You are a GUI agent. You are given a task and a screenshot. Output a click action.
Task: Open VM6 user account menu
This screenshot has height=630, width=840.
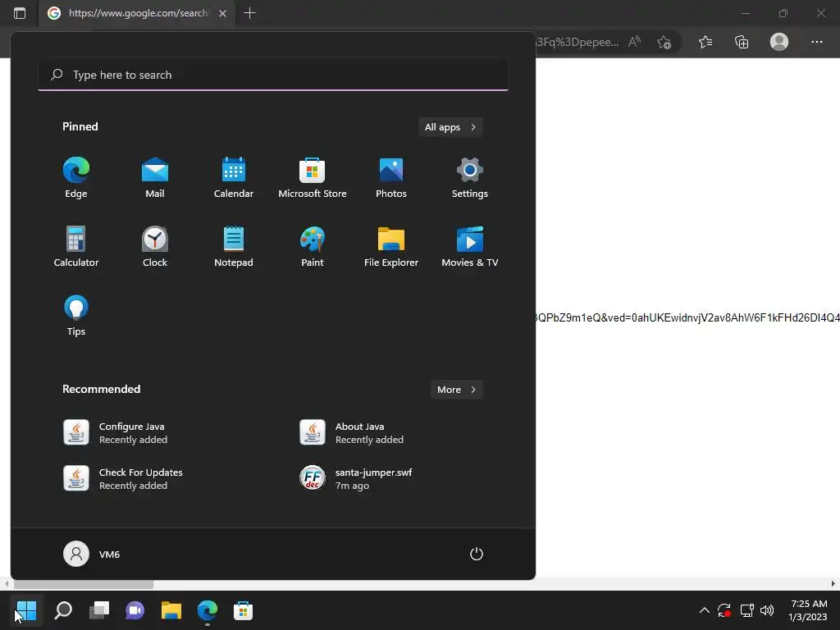92,554
